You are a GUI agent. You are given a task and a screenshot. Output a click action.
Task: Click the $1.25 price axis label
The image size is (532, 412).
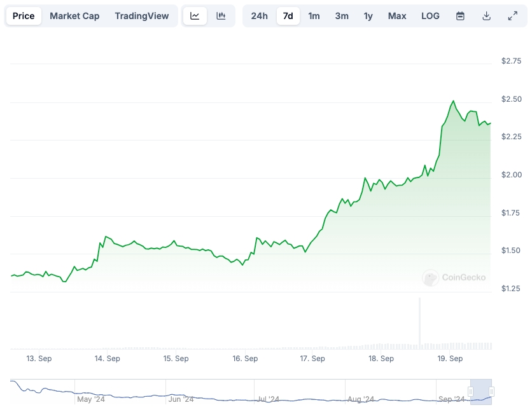pos(510,289)
